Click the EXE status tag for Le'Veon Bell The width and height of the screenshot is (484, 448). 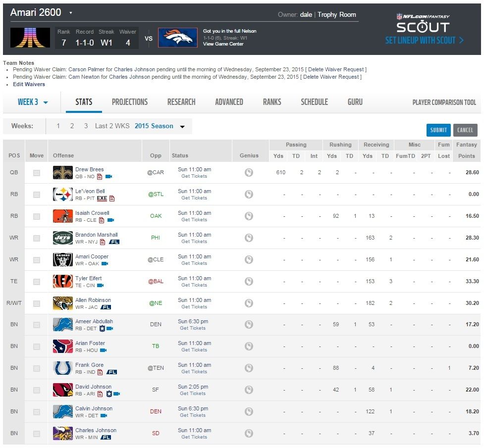coord(102,199)
